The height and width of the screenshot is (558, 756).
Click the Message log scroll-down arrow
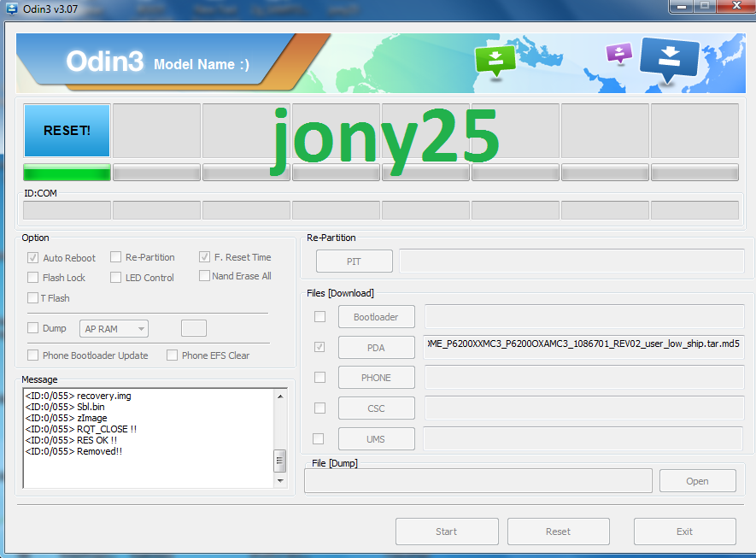pyautogui.click(x=280, y=481)
